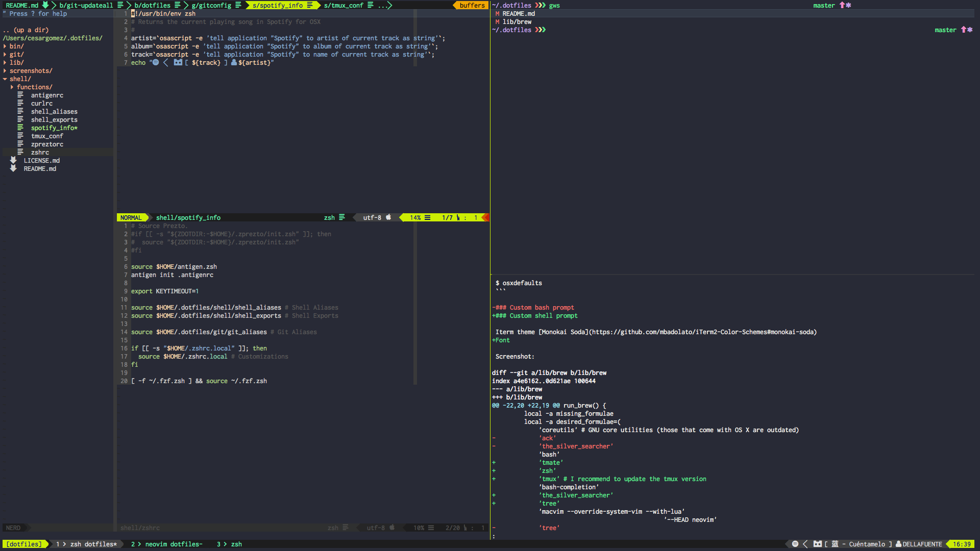Switch to tmux window 1 zsh dotfiles
Image resolution: width=980 pixels, height=551 pixels.
(86, 544)
